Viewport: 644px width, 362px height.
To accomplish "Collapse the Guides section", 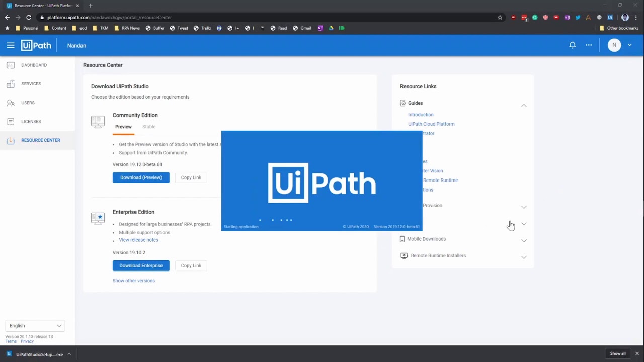I will pyautogui.click(x=524, y=105).
